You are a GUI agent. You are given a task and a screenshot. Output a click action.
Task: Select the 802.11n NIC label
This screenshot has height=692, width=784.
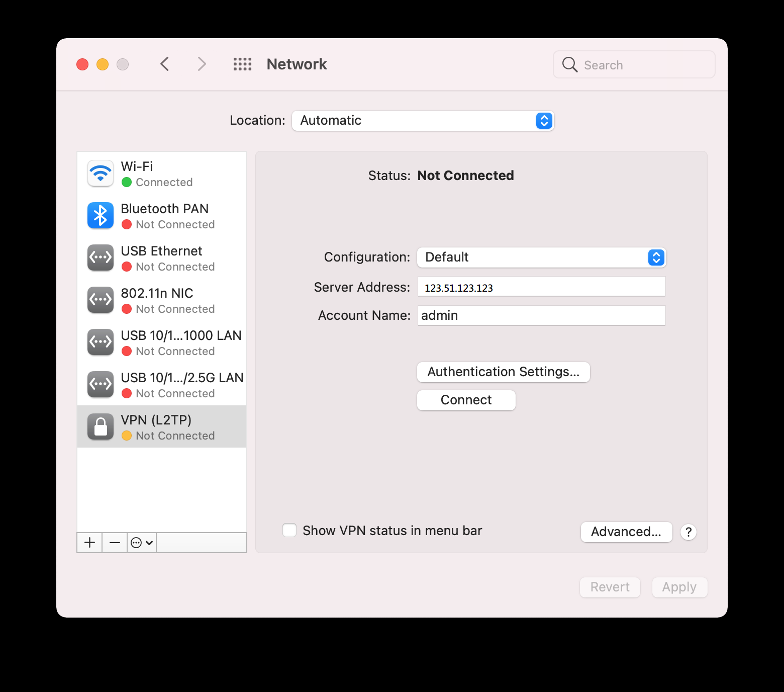[x=157, y=293]
